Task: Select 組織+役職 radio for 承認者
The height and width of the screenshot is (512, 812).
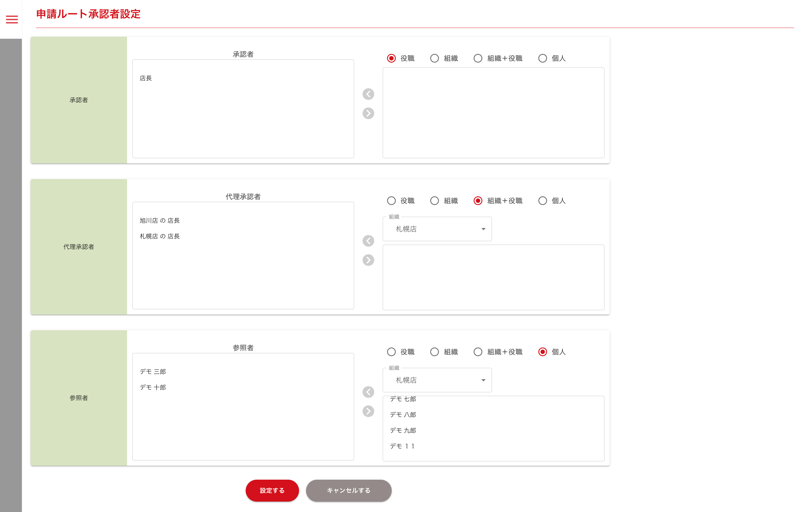Action: (x=478, y=58)
